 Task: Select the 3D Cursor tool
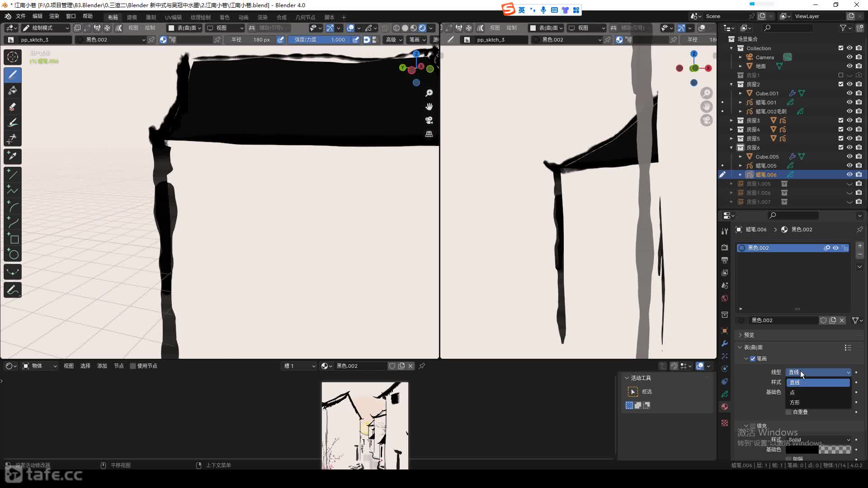click(13, 57)
